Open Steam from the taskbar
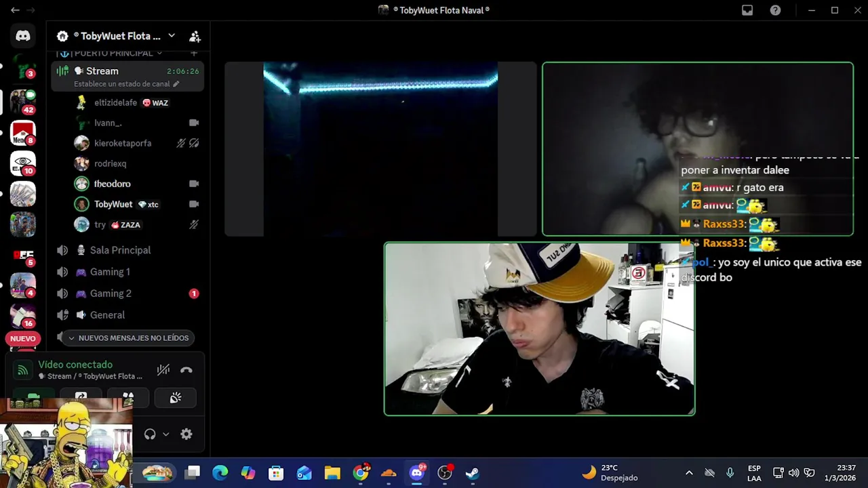Screen dimensions: 868x488 473,472
